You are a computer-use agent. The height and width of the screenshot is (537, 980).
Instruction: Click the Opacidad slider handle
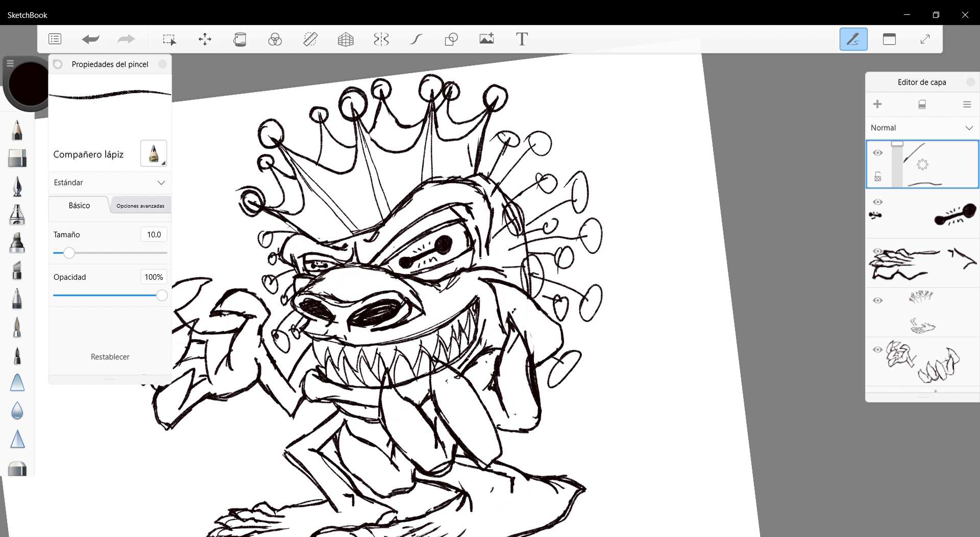click(x=162, y=296)
